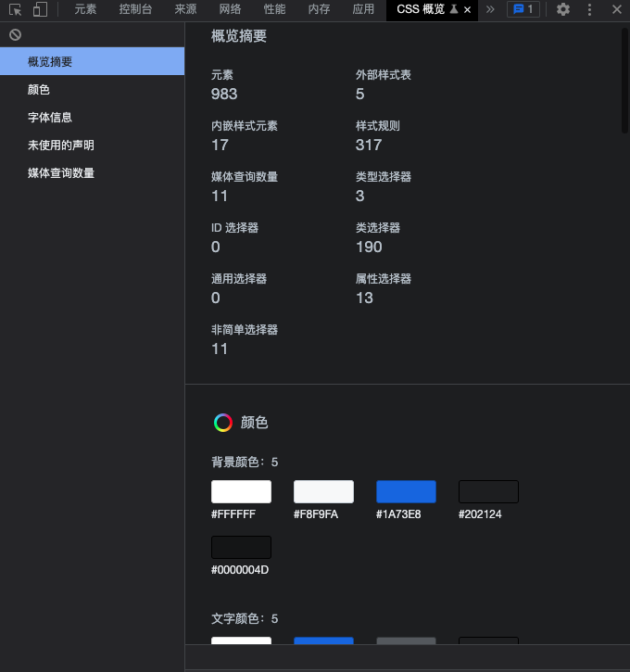Click the vertical scrollbar thumb

click(624, 81)
